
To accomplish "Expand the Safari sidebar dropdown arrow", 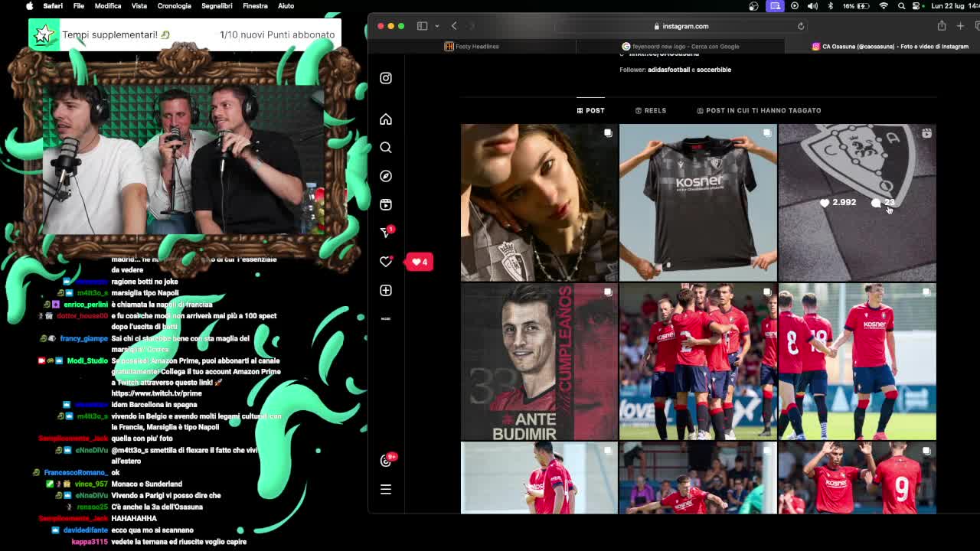I will pos(436,26).
